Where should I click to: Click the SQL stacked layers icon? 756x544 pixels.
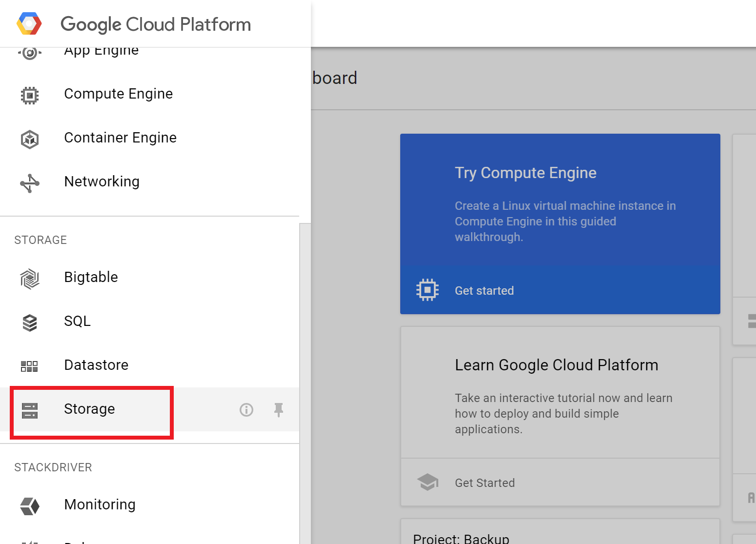[x=30, y=322]
